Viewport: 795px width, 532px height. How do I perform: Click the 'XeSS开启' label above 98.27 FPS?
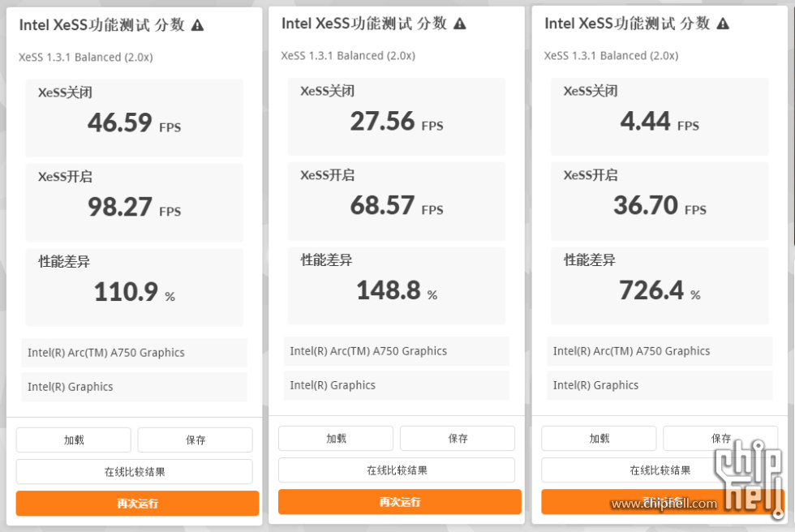point(65,177)
